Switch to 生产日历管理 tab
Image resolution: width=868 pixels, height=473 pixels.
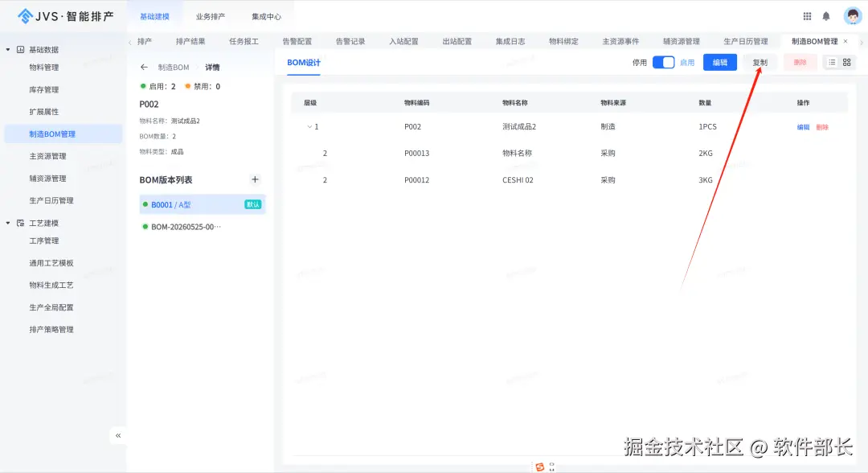click(746, 42)
